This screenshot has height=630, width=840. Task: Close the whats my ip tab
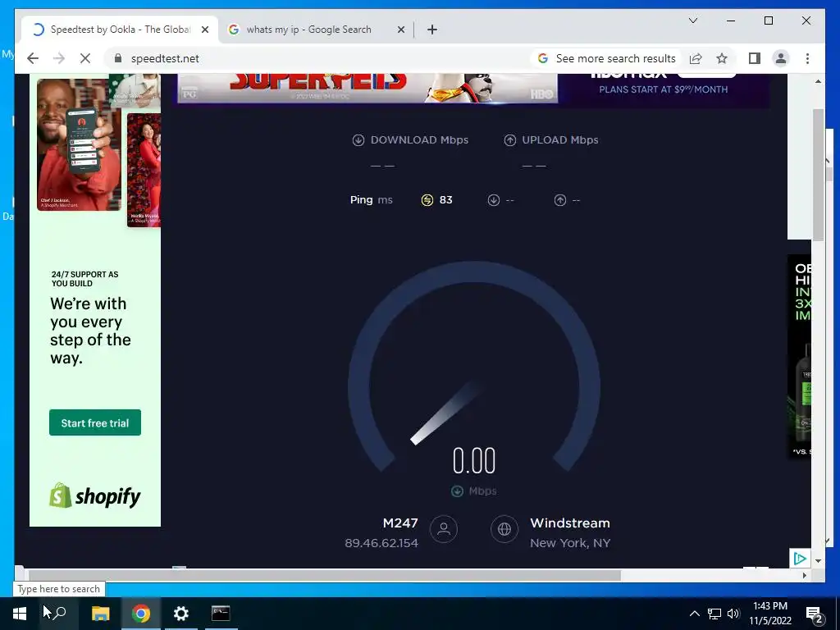400,30
